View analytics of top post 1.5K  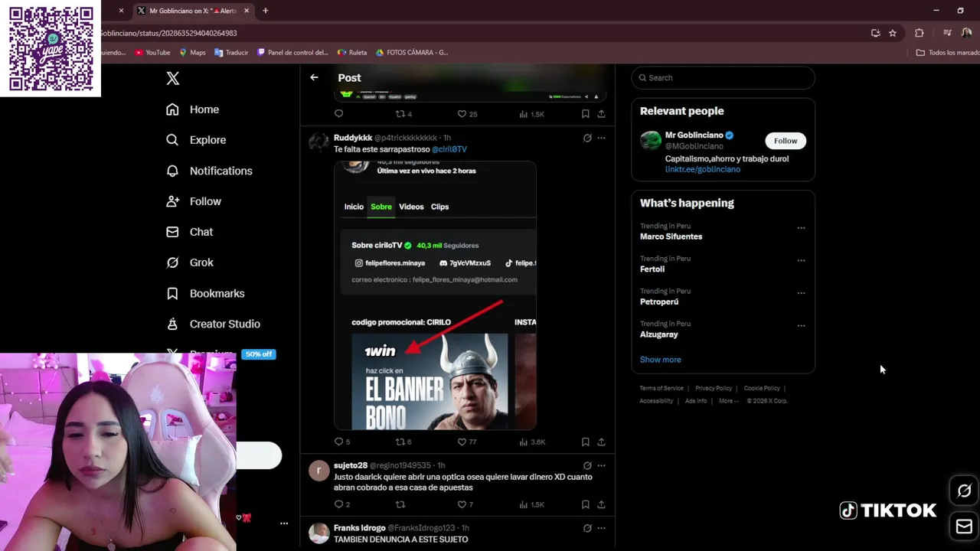click(x=531, y=113)
